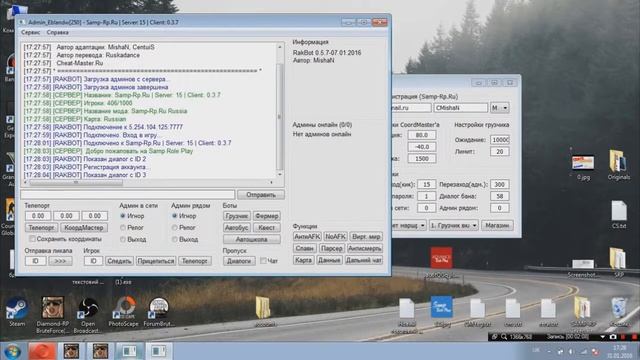The width and height of the screenshot is (640, 360).
Task: Select Игнор under Админ рядом
Action: click(175, 216)
